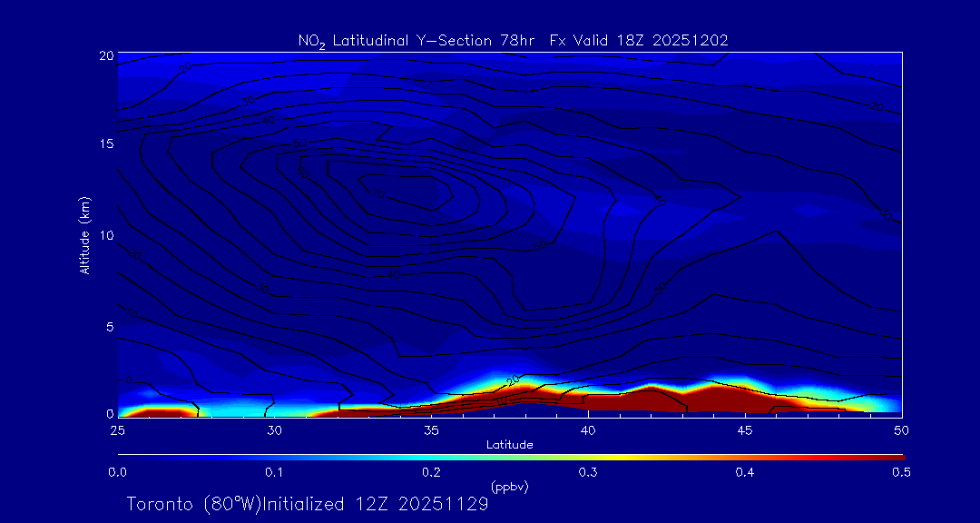The width and height of the screenshot is (980, 523).
Task: Click the colorbar tick label 0.1
Action: 274,472
